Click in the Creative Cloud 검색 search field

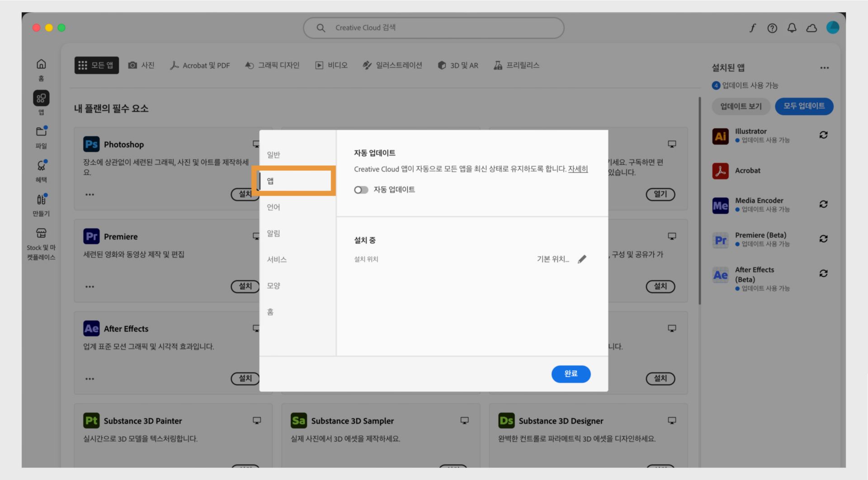pos(434,28)
